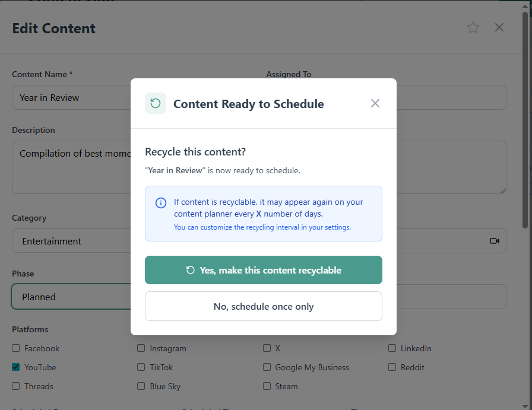Uncheck the YouTube platform checkbox
The image size is (532, 410).
[16, 367]
